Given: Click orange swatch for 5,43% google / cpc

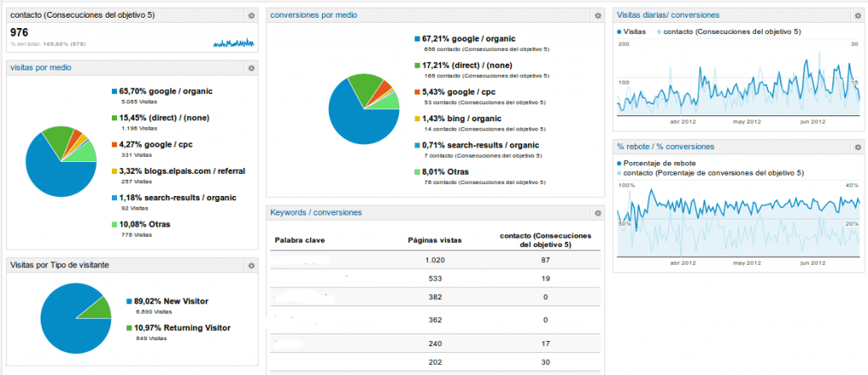Looking at the screenshot, I should tap(417, 92).
